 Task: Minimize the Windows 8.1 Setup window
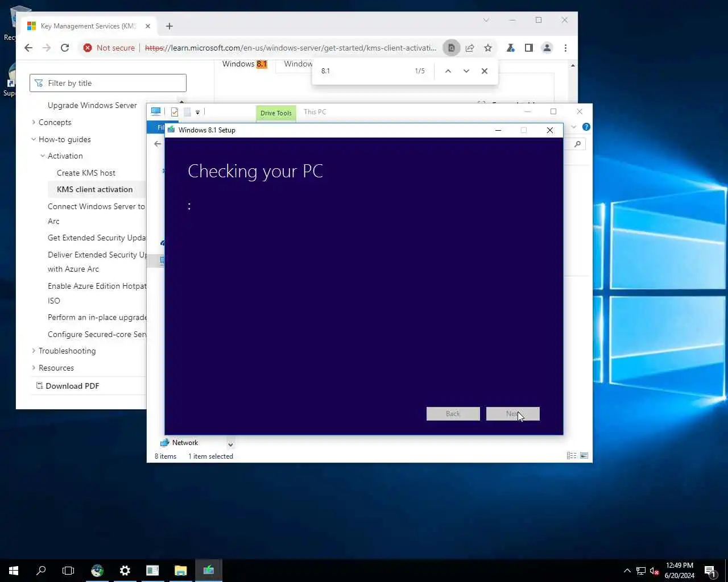498,130
